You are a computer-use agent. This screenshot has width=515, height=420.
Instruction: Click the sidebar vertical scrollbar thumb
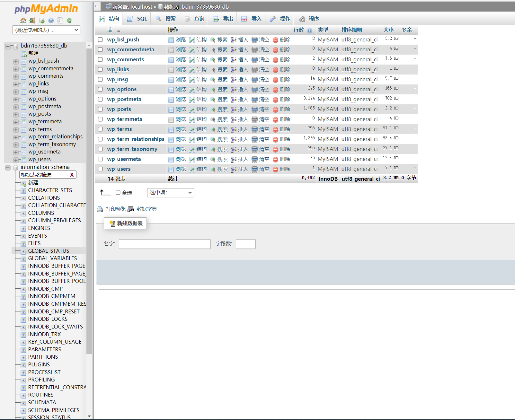89,201
